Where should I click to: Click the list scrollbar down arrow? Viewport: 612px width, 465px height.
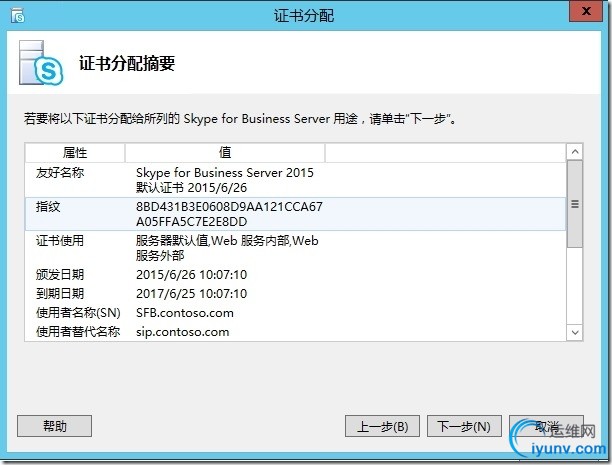click(x=575, y=332)
